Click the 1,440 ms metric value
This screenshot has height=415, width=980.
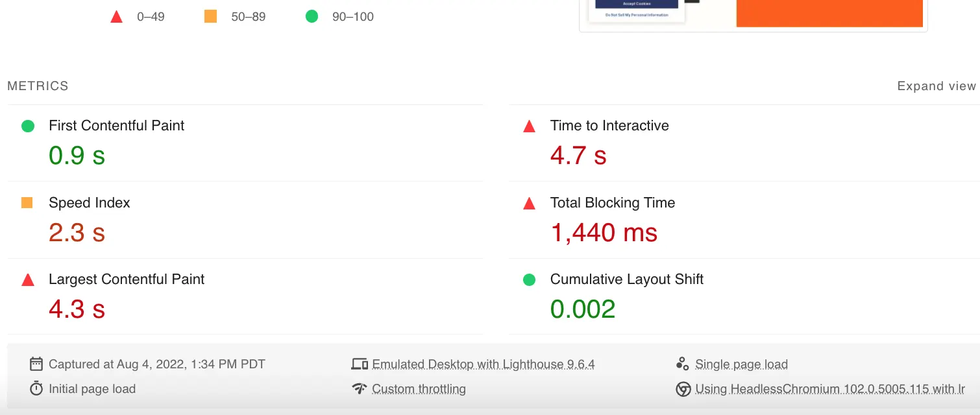click(x=604, y=232)
